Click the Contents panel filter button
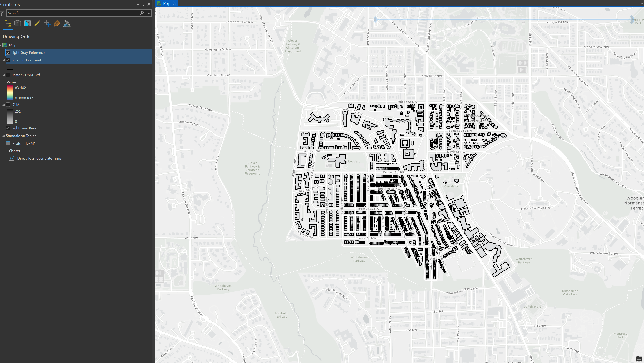Viewport: 644px width, 363px height. 2,13
